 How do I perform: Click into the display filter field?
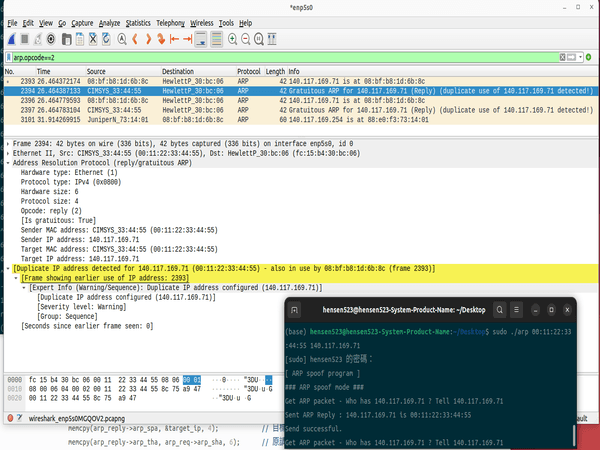coord(285,57)
